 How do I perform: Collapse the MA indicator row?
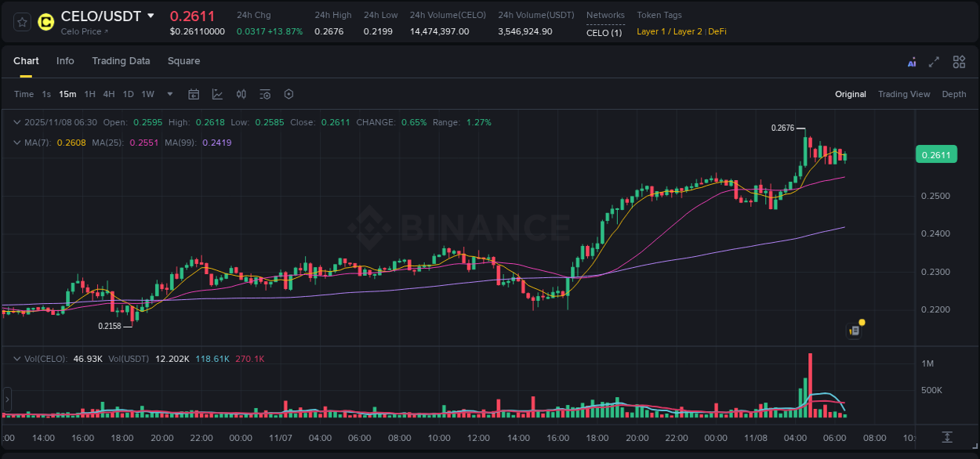pos(16,143)
